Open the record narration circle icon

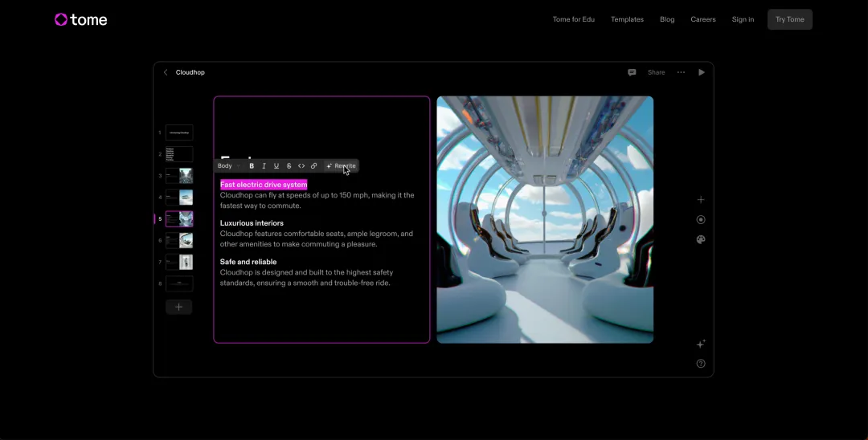701,219
